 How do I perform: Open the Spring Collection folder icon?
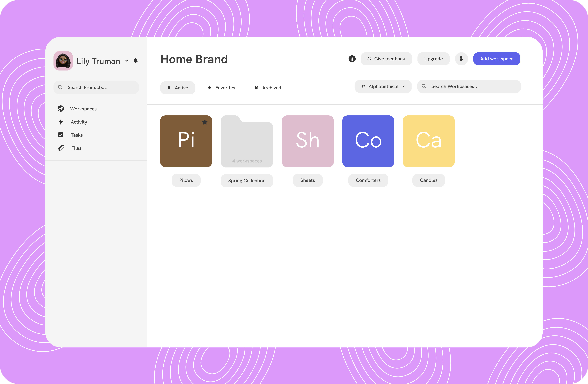[x=247, y=141]
